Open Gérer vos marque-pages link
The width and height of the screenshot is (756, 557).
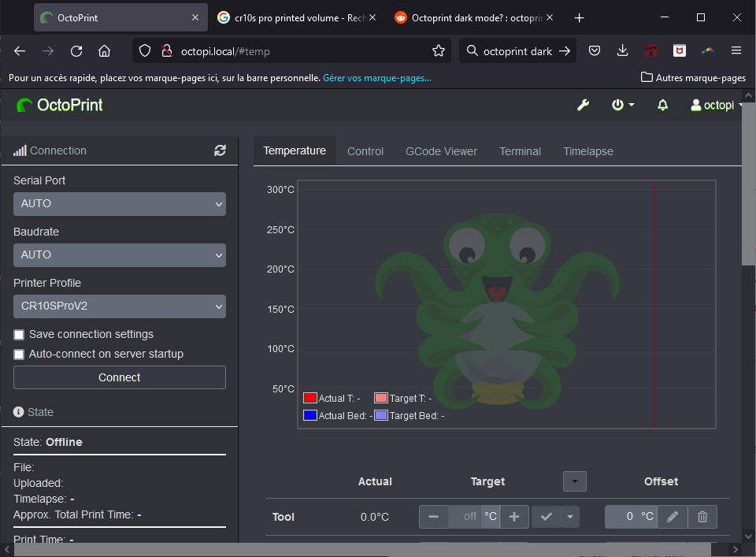coord(377,78)
